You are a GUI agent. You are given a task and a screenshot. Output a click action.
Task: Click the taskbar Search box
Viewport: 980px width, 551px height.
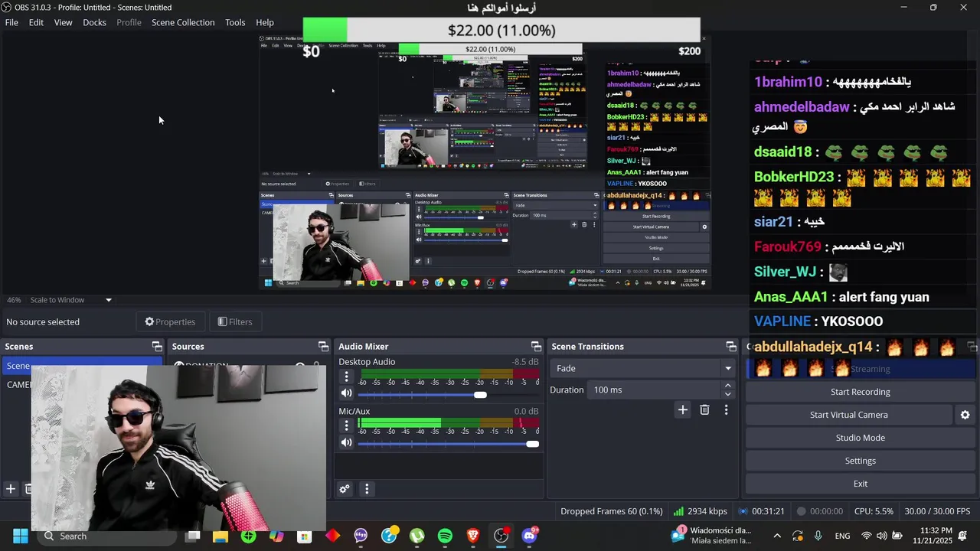(105, 536)
